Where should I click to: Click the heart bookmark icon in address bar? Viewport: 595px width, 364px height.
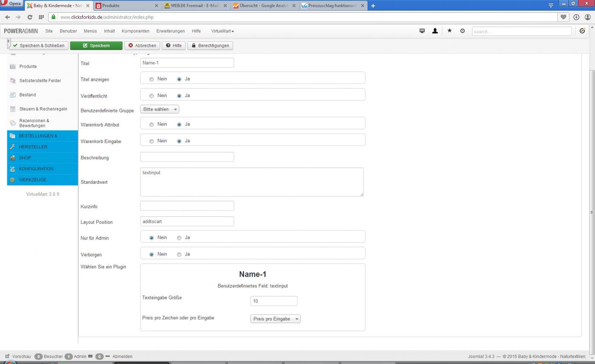tap(564, 17)
